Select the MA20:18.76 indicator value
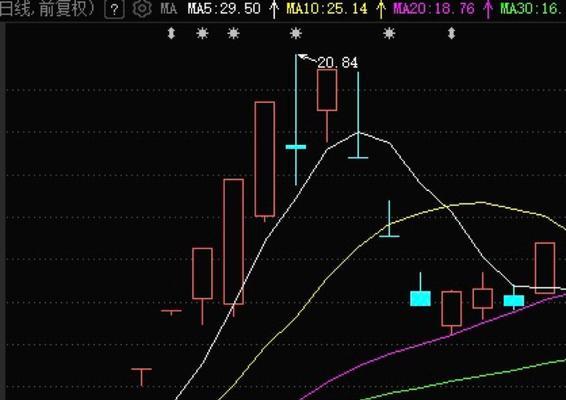 434,9
